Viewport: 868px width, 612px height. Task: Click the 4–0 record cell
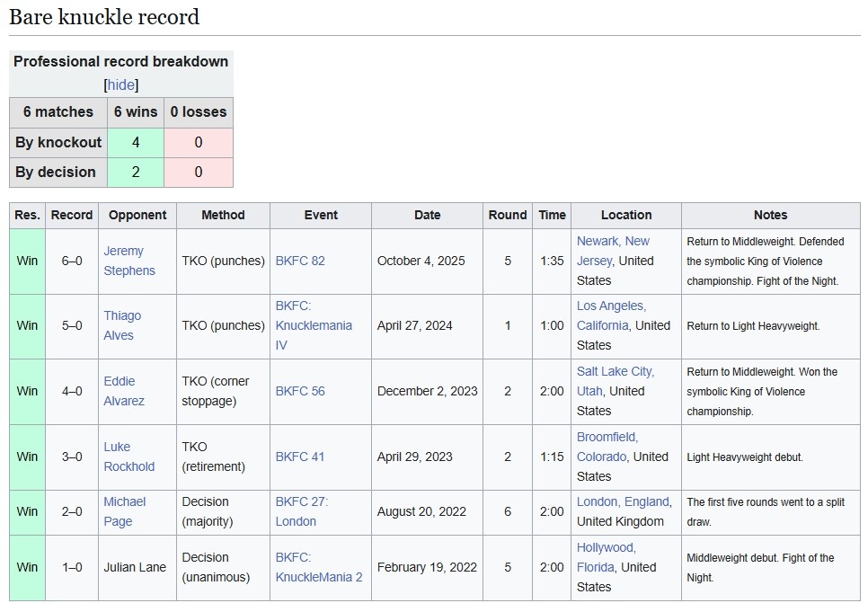(x=72, y=391)
